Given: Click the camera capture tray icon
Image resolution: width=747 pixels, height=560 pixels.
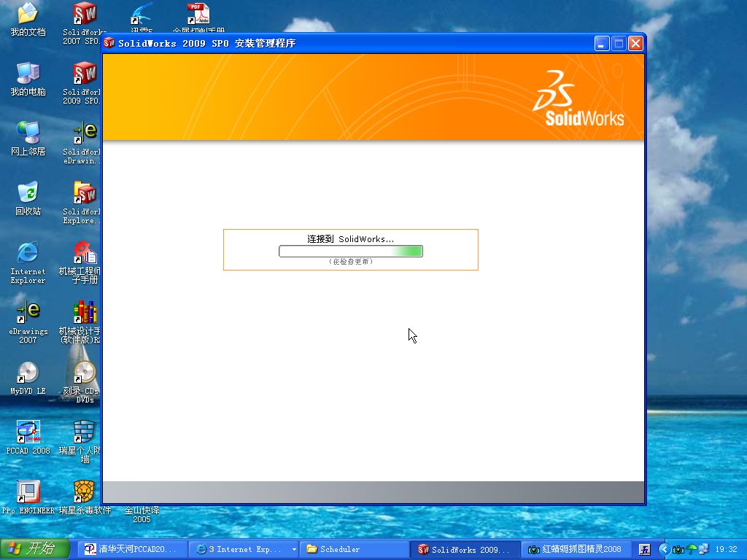Looking at the screenshot, I should point(678,550).
